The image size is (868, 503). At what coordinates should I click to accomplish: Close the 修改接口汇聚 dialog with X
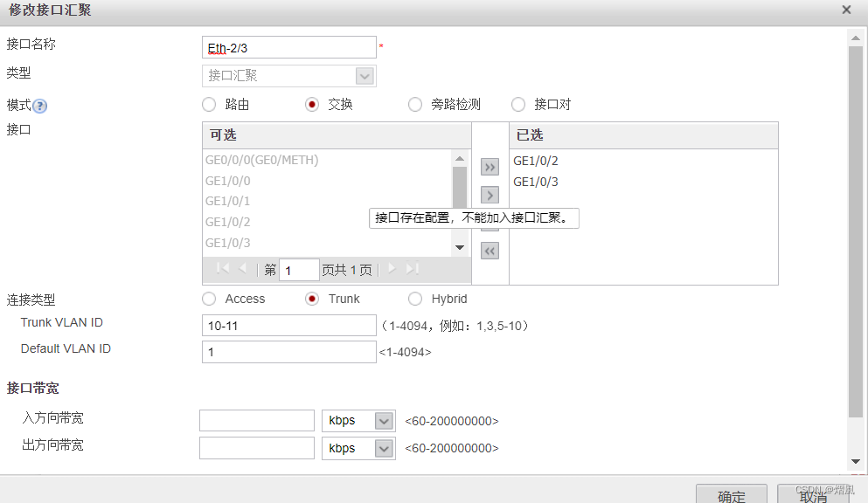pyautogui.click(x=846, y=10)
